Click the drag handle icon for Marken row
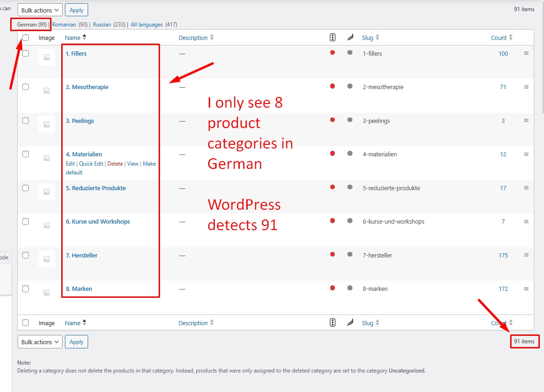Image resolution: width=544 pixels, height=392 pixels. click(x=526, y=289)
